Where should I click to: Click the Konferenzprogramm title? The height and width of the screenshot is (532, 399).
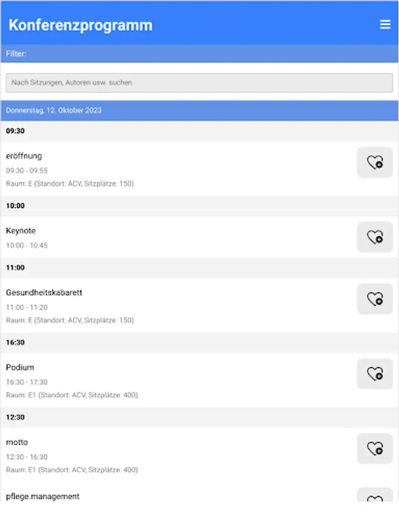pyautogui.click(x=80, y=25)
